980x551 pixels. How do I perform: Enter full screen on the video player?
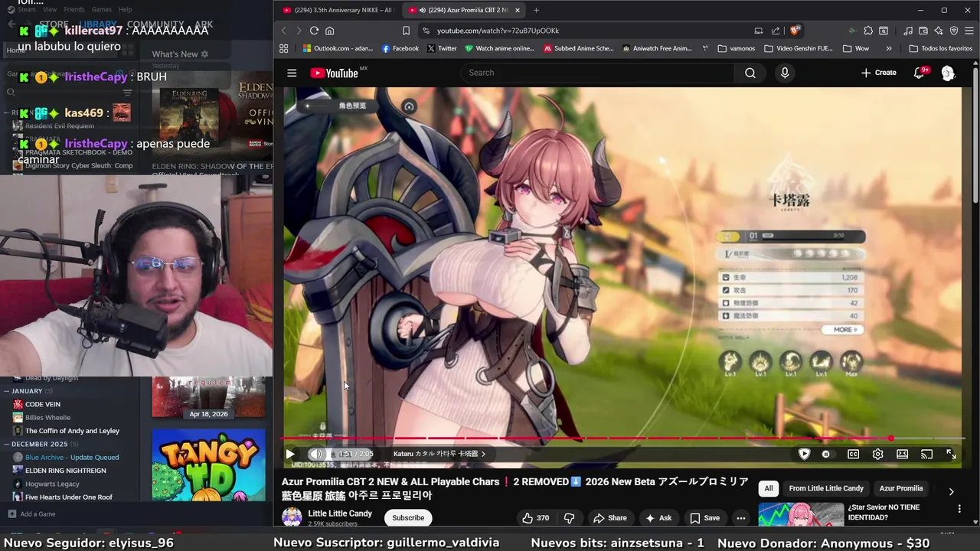tap(951, 455)
